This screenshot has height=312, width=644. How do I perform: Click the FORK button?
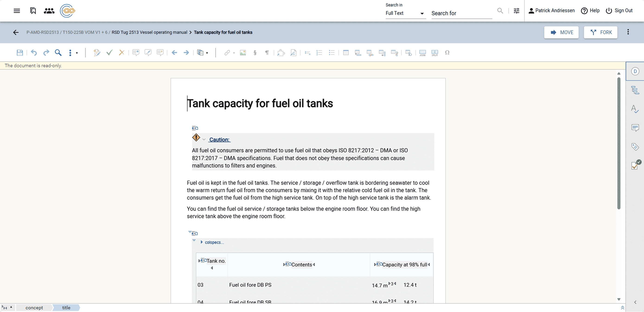pos(601,32)
